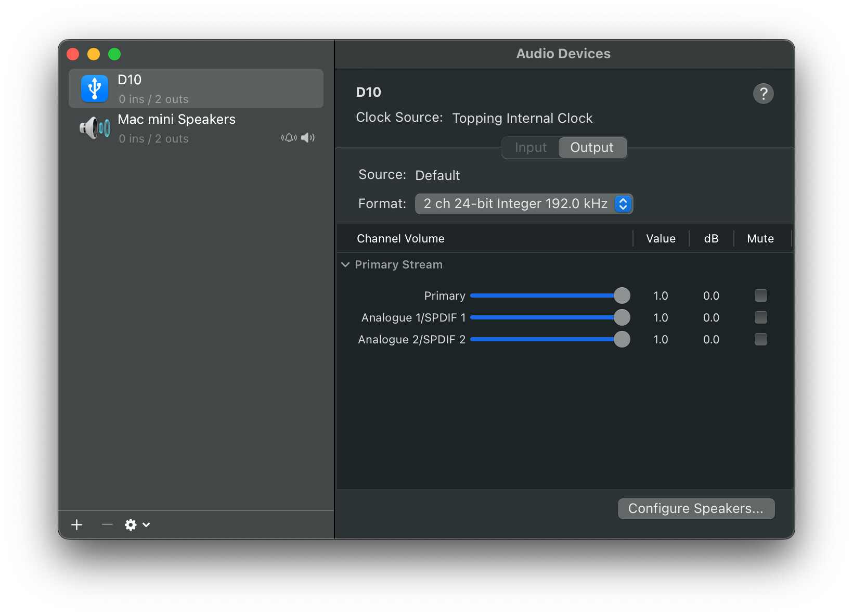Click the minus remove device button
The width and height of the screenshot is (853, 616).
coord(107,524)
